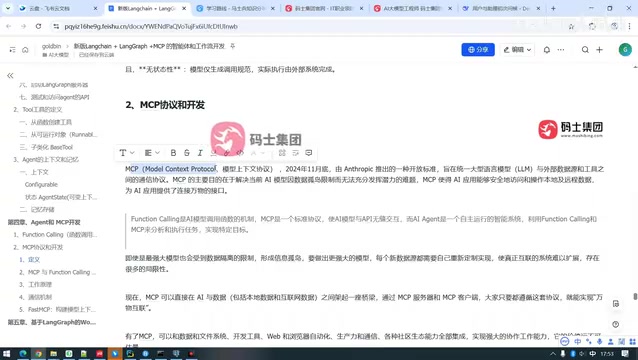Jump to outline item FastMCP

(57, 310)
